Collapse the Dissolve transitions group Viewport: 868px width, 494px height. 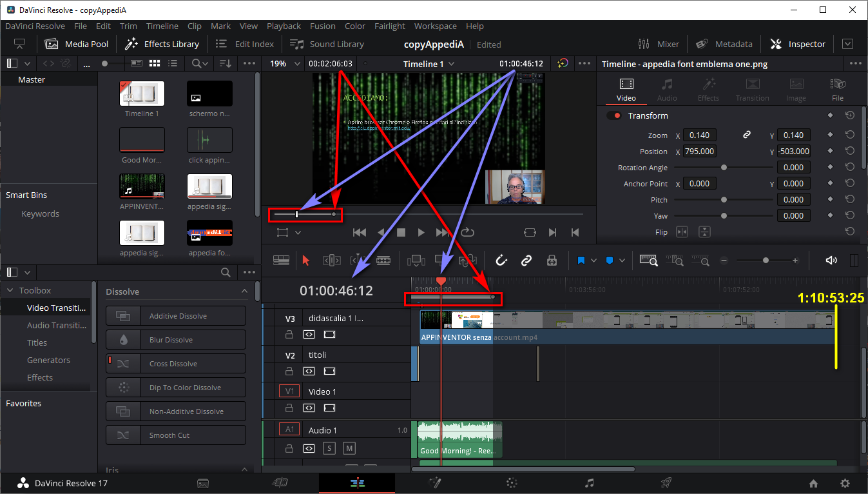click(244, 291)
